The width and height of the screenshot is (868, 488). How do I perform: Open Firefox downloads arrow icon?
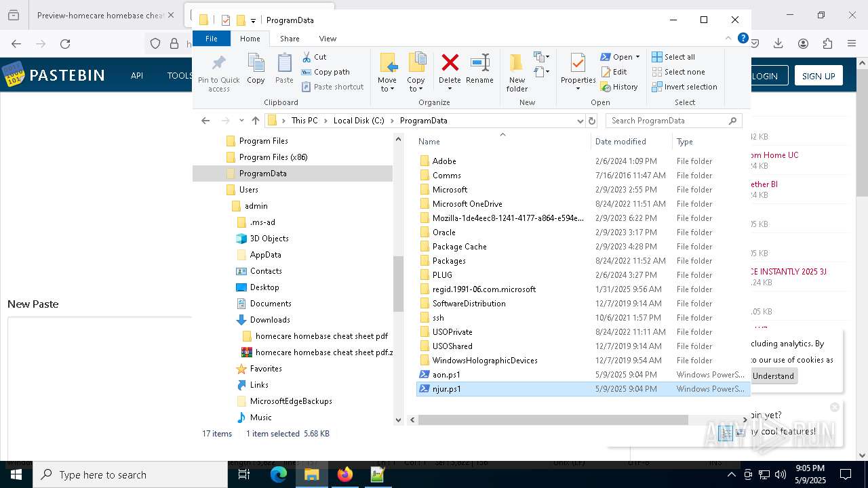(x=778, y=43)
